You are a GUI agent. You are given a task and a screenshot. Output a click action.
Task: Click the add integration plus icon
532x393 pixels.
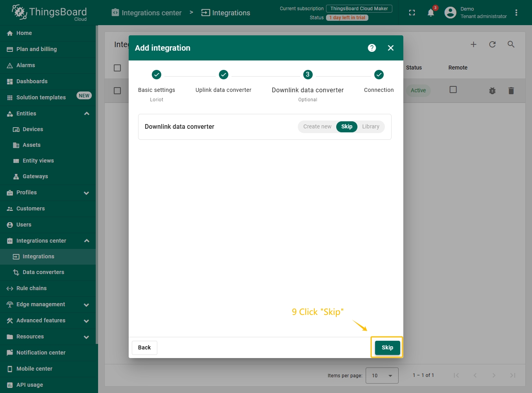[473, 44]
